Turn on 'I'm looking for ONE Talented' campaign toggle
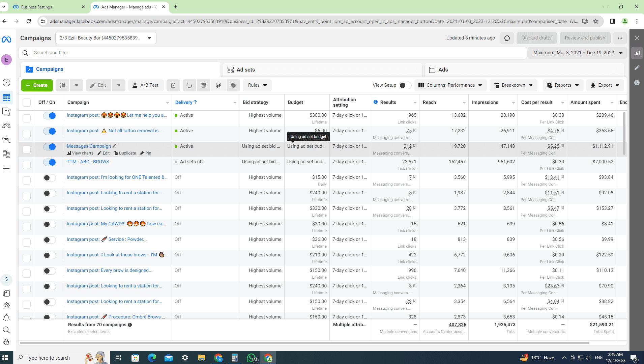The width and height of the screenshot is (644, 364). pos(50,178)
